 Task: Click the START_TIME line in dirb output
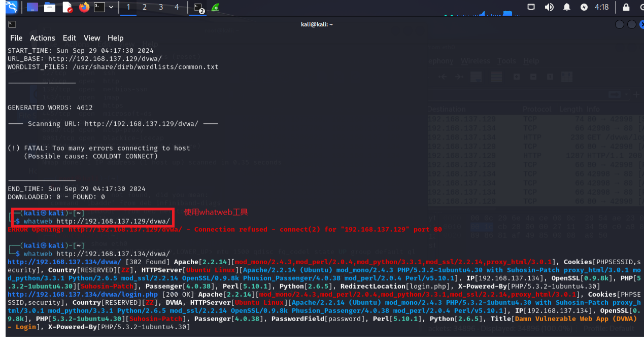(x=81, y=51)
